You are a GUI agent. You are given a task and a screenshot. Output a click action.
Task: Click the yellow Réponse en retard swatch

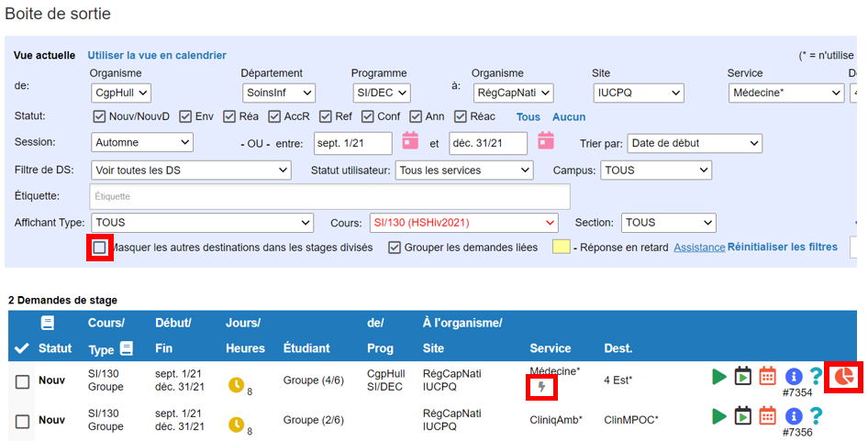coord(562,248)
